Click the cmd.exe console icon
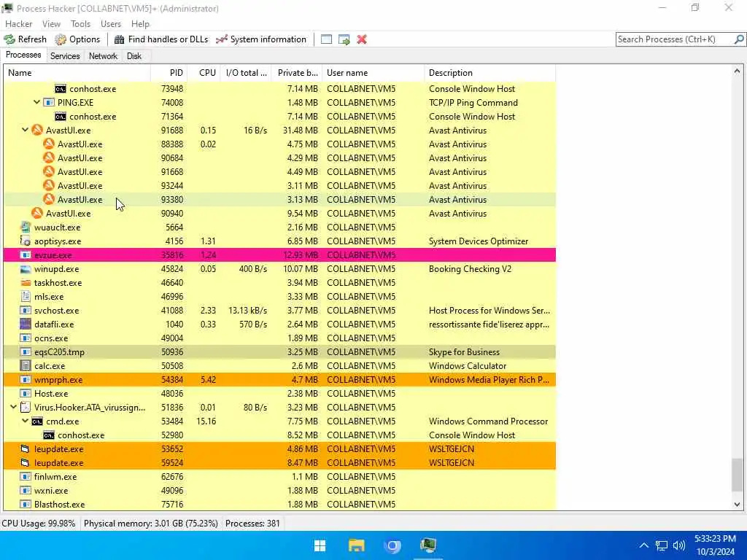 point(37,421)
